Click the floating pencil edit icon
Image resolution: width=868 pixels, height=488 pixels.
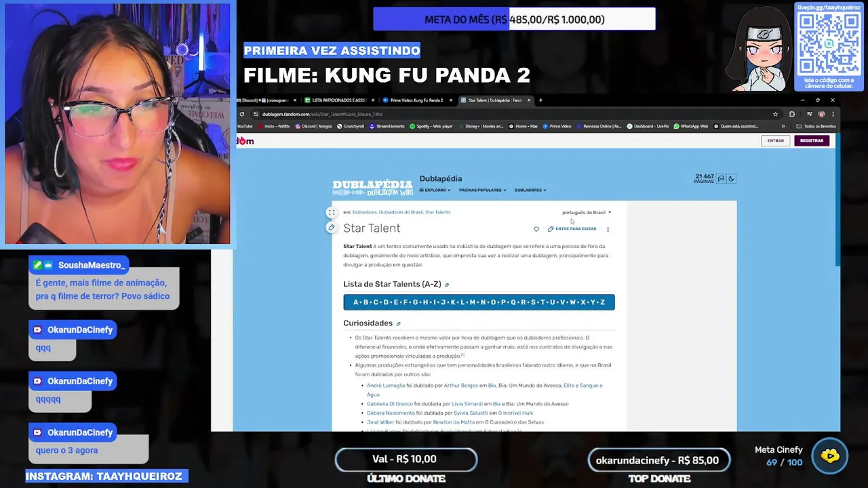(x=331, y=228)
